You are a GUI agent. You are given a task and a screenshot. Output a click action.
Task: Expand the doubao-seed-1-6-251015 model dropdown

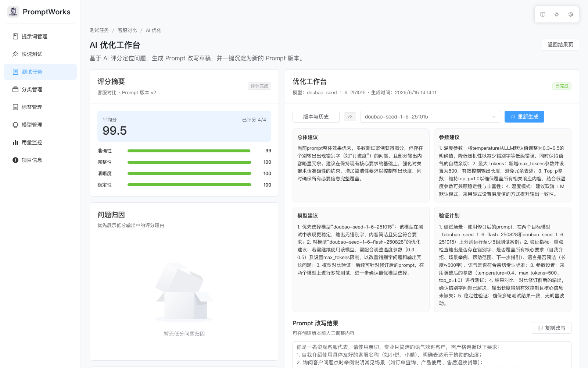coord(430,117)
